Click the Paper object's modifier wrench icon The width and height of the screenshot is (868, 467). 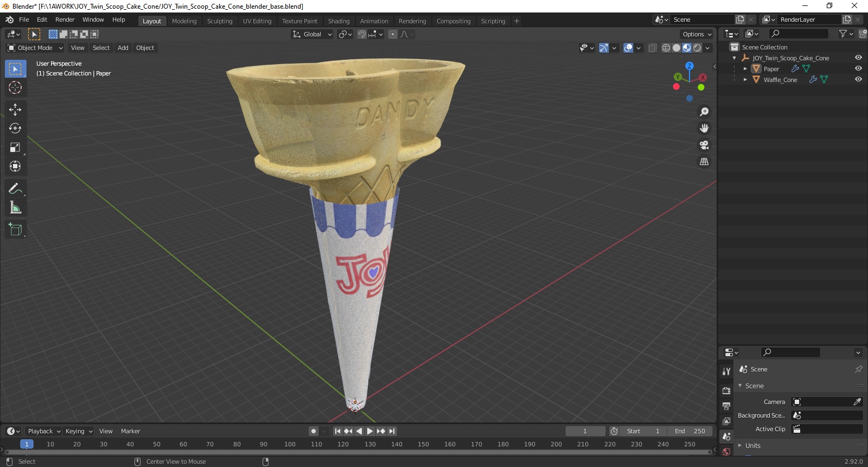coord(795,69)
